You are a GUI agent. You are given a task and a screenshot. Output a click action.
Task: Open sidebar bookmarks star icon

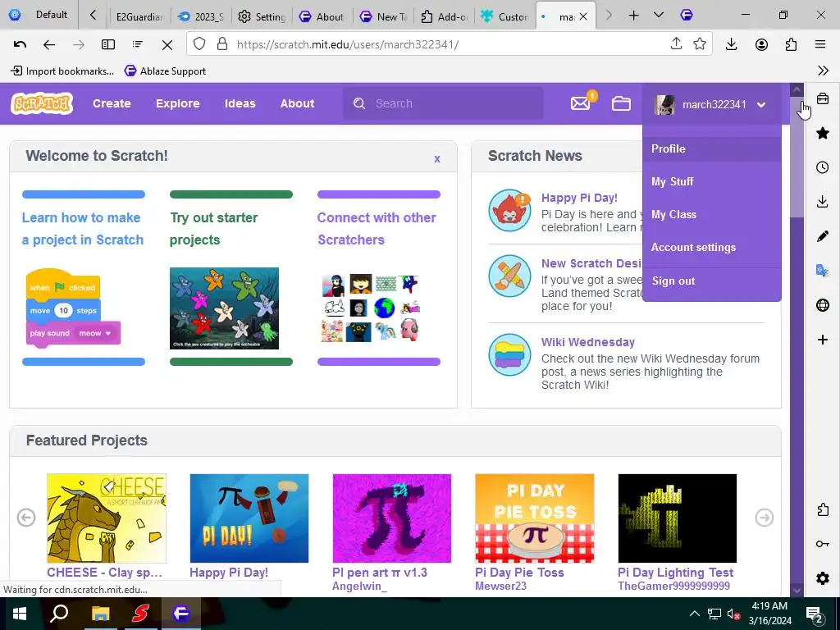coord(823,133)
